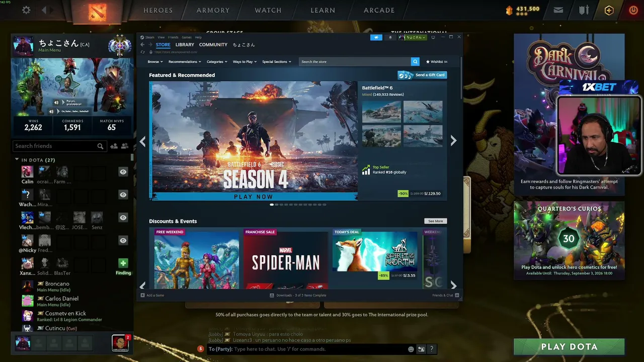Open chat help question mark
This screenshot has height=362, width=644.
431,349
